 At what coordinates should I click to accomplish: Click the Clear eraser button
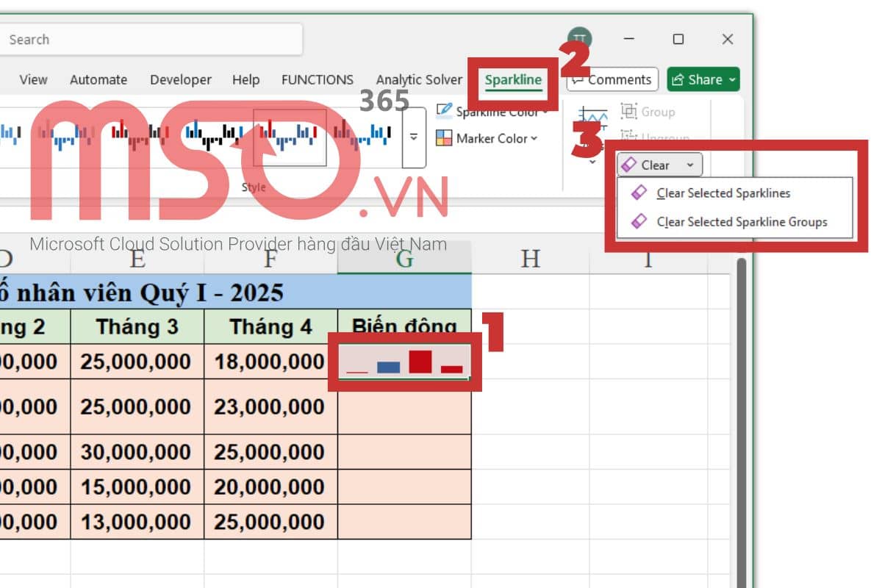point(647,165)
